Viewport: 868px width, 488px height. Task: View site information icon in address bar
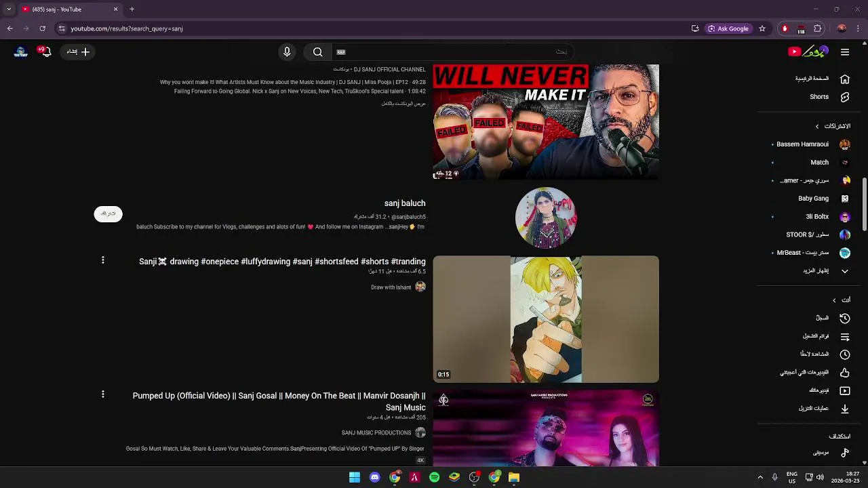click(62, 28)
